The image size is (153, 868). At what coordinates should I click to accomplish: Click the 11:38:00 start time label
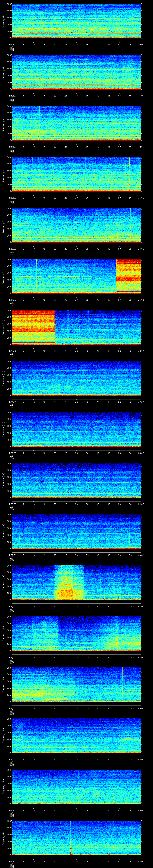coord(12,504)
